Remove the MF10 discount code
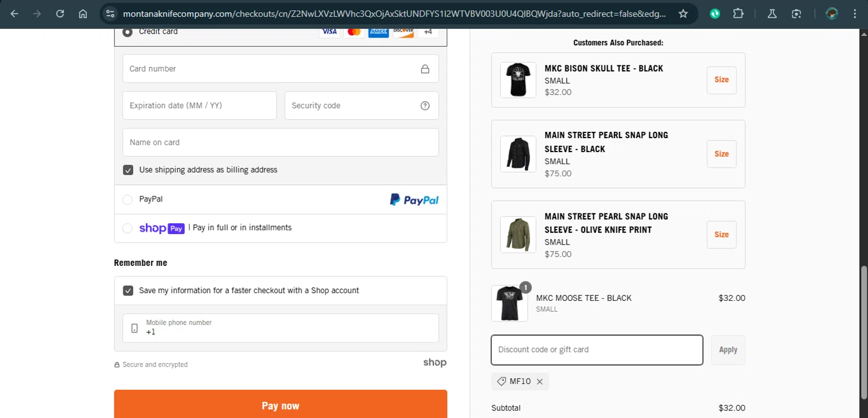Image resolution: width=868 pixels, height=418 pixels. [x=539, y=382]
